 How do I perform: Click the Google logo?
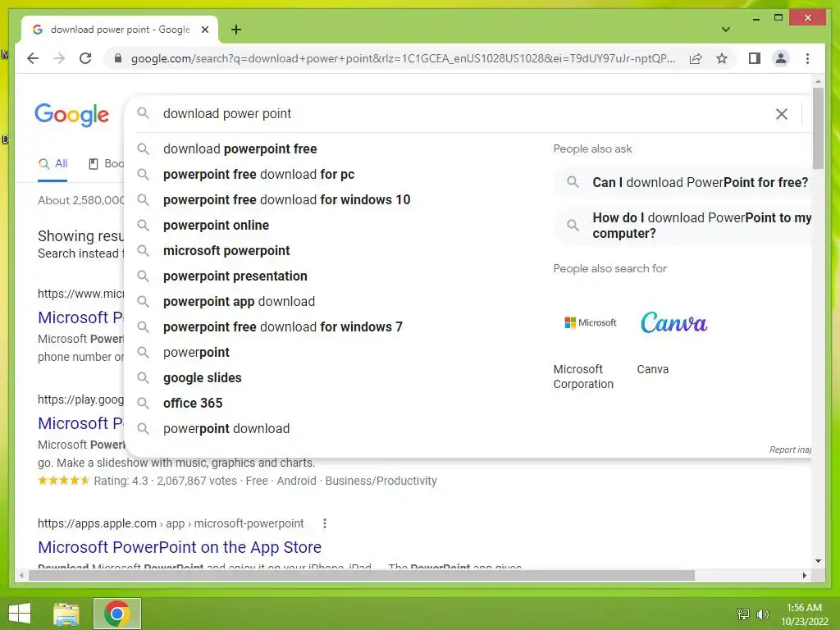point(72,115)
